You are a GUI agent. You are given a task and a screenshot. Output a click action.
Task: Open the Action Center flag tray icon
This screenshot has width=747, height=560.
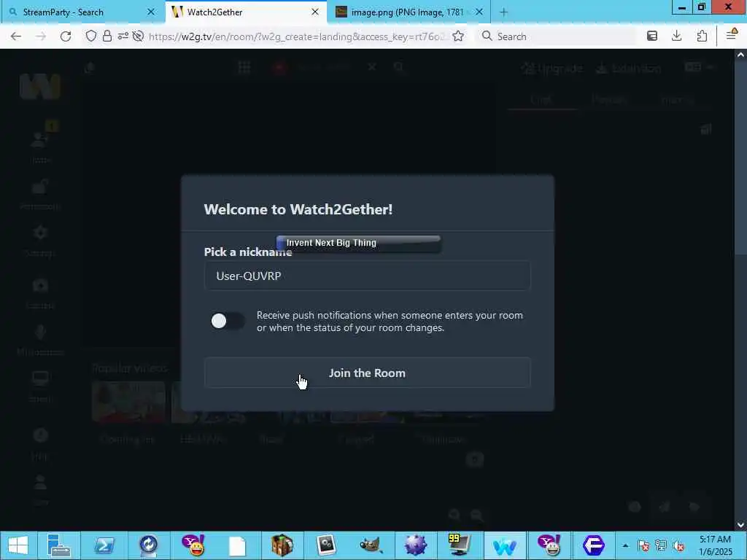643,545
